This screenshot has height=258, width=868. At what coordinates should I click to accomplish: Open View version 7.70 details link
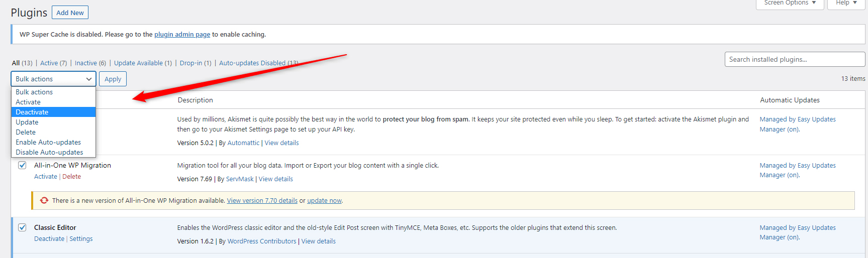pyautogui.click(x=262, y=200)
